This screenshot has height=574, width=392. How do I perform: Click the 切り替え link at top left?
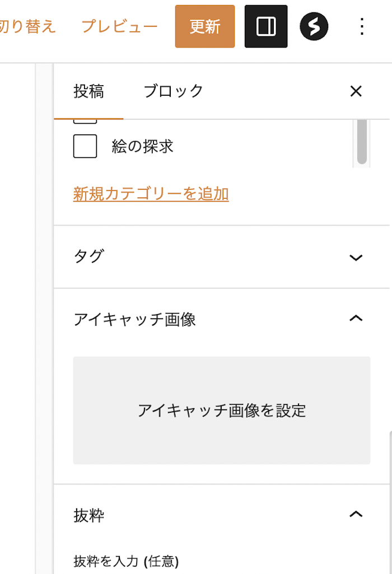pyautogui.click(x=28, y=26)
